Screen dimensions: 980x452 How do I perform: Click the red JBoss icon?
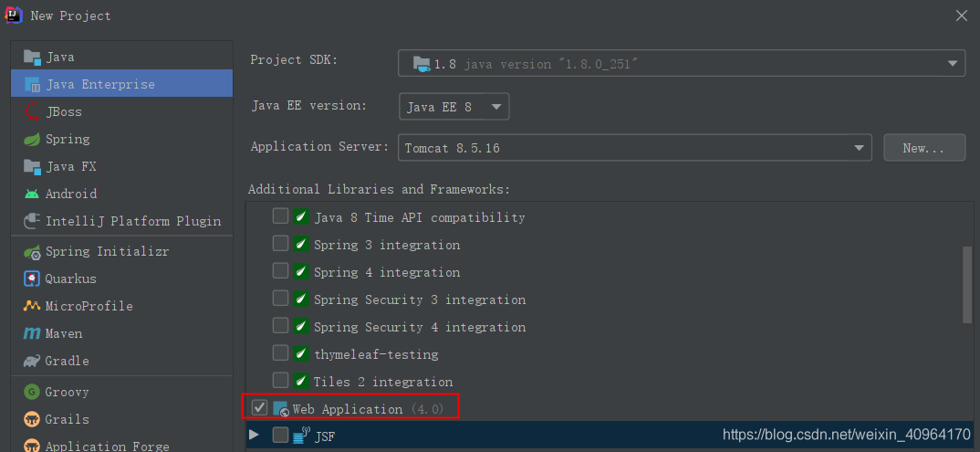pos(32,112)
